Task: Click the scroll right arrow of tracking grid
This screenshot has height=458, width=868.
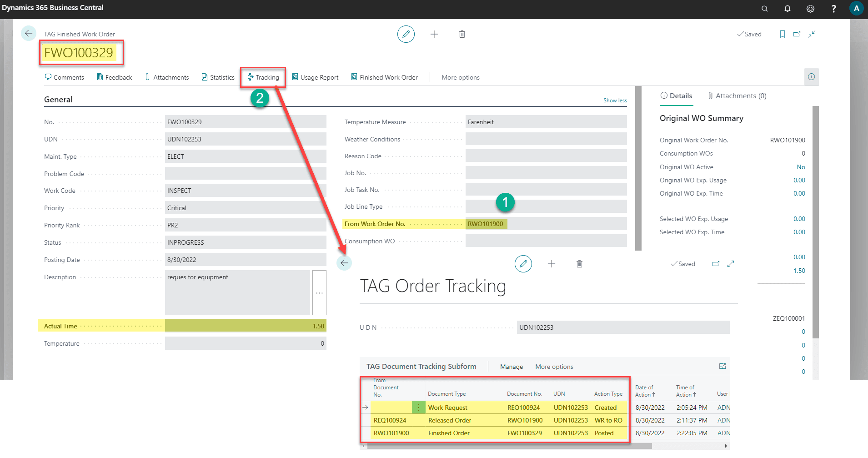Action: pyautogui.click(x=726, y=446)
